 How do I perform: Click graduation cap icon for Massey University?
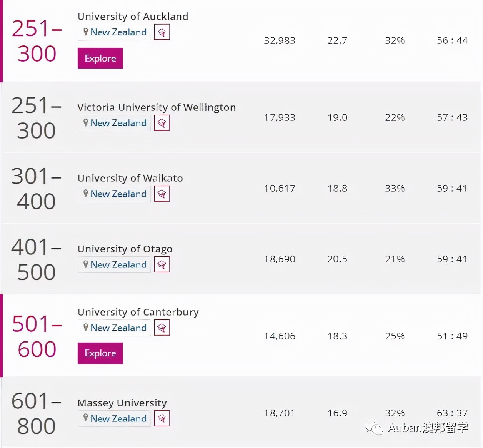162,418
